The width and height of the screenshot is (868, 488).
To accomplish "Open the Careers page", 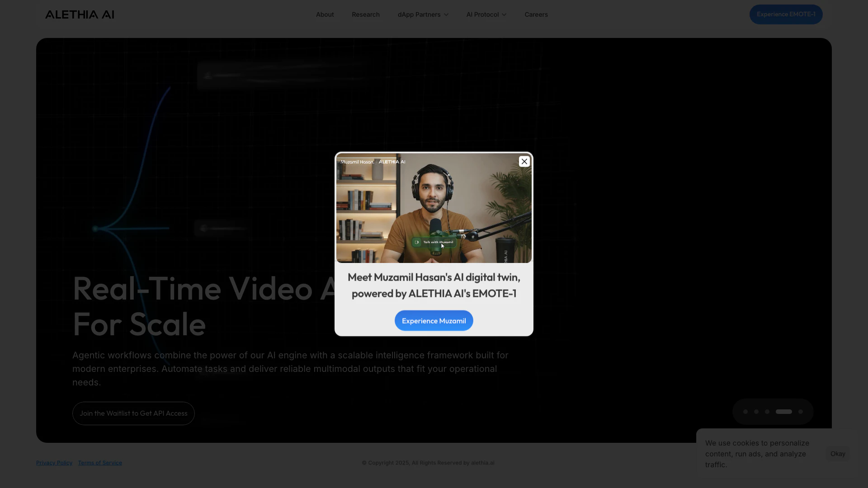I will (536, 14).
